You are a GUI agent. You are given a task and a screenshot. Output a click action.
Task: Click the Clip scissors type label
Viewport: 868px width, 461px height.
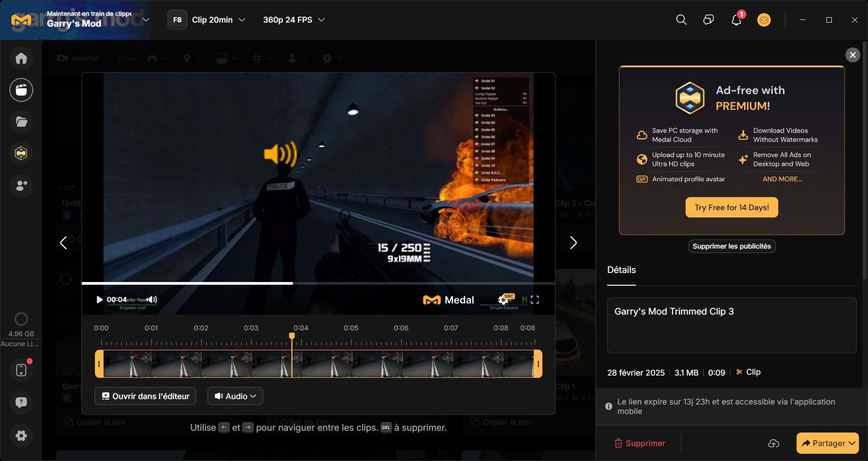pyautogui.click(x=749, y=372)
